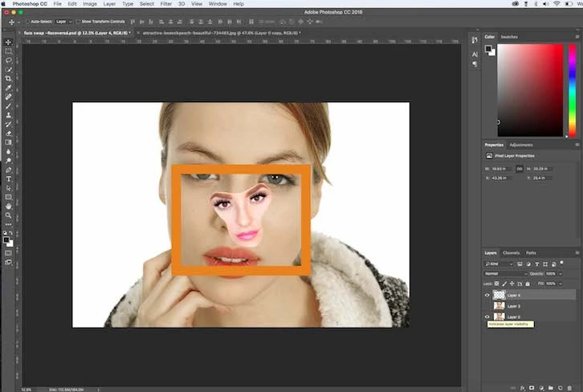Select the Crop tool
Image resolution: width=583 pixels, height=392 pixels.
tap(9, 79)
